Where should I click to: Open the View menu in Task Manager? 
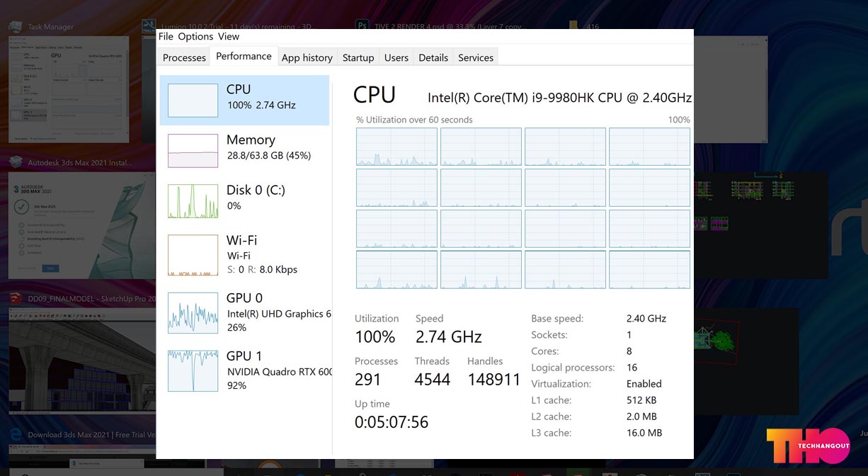(229, 36)
